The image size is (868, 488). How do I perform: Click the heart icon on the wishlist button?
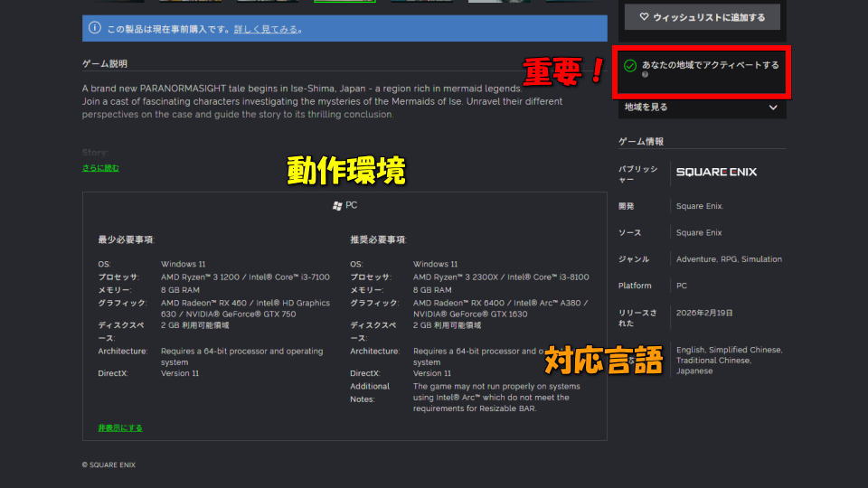point(644,17)
